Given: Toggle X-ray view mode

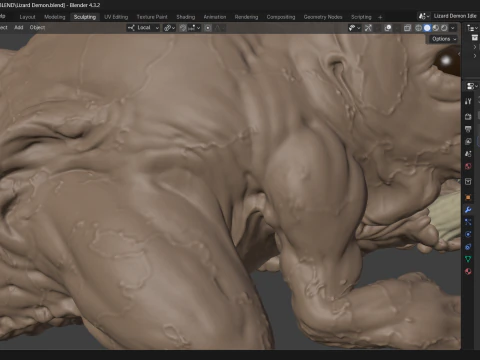Looking at the screenshot, I should pyautogui.click(x=407, y=28).
